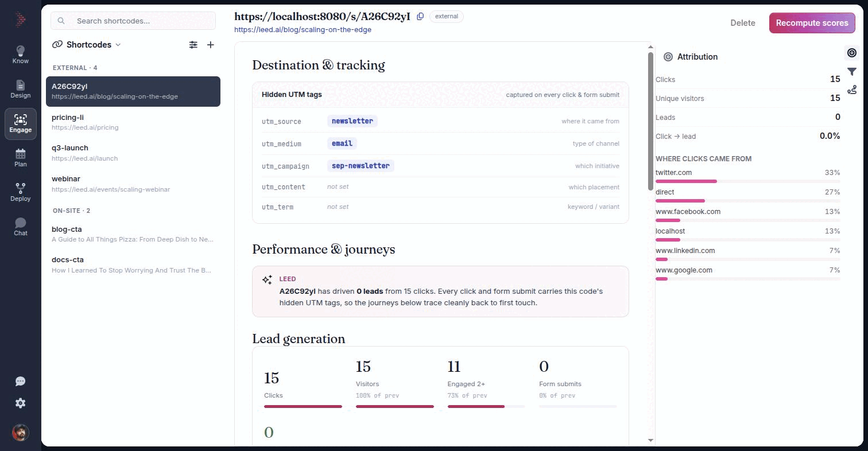Click the Attribution heading target icon
The height and width of the screenshot is (451, 868).
668,57
